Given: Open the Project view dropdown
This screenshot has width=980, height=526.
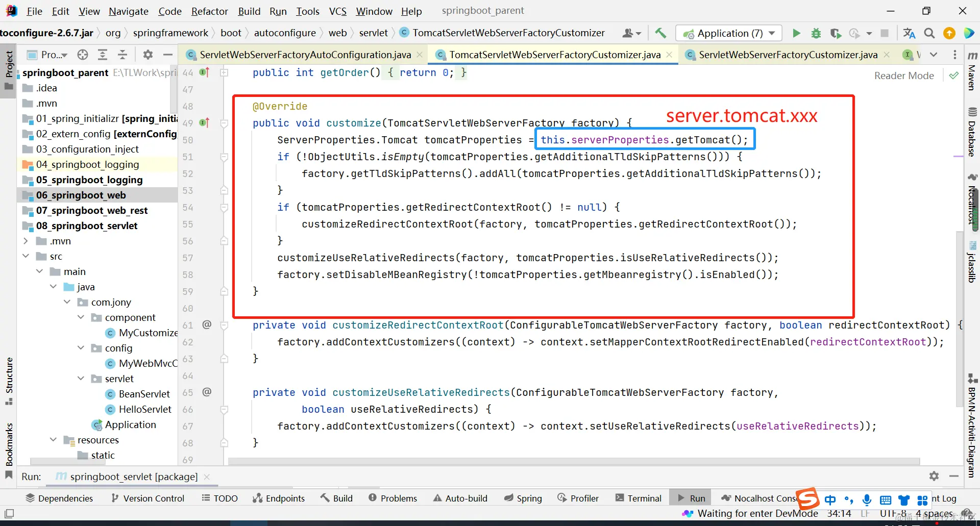Looking at the screenshot, I should (48, 55).
